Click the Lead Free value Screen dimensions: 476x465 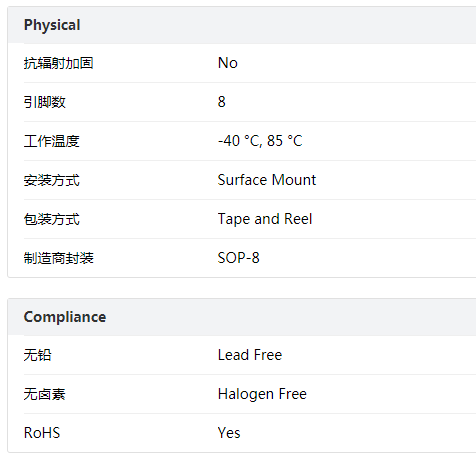click(x=250, y=355)
